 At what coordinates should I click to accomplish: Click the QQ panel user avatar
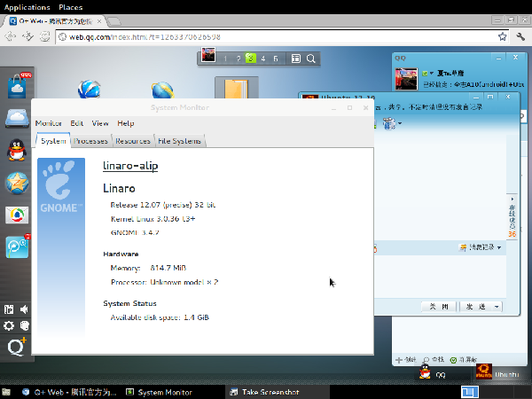click(406, 79)
